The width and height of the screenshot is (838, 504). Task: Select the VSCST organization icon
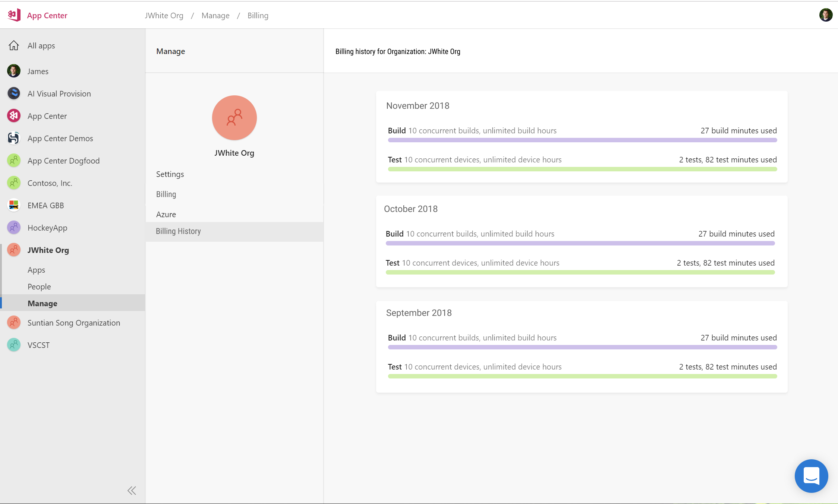coord(14,345)
